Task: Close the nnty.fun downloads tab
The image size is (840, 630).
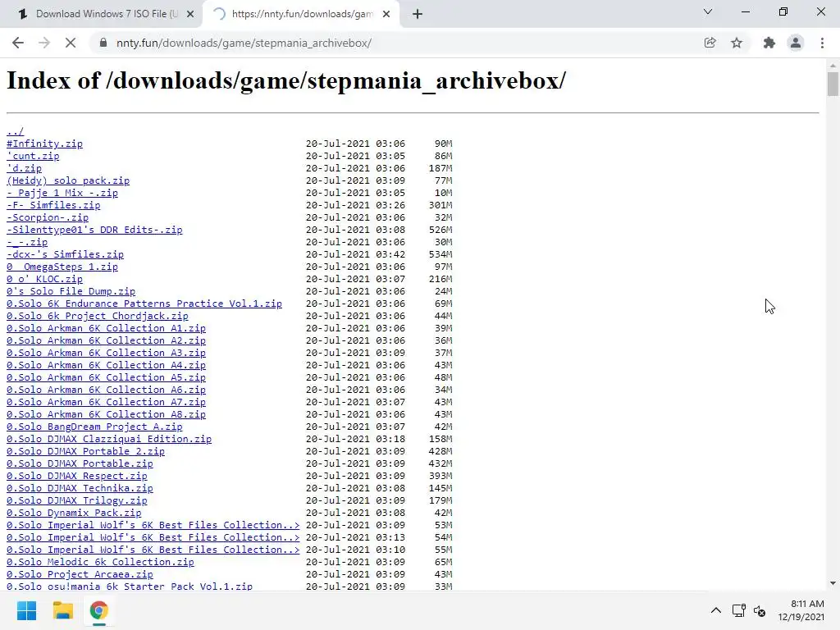Action: pyautogui.click(x=386, y=14)
